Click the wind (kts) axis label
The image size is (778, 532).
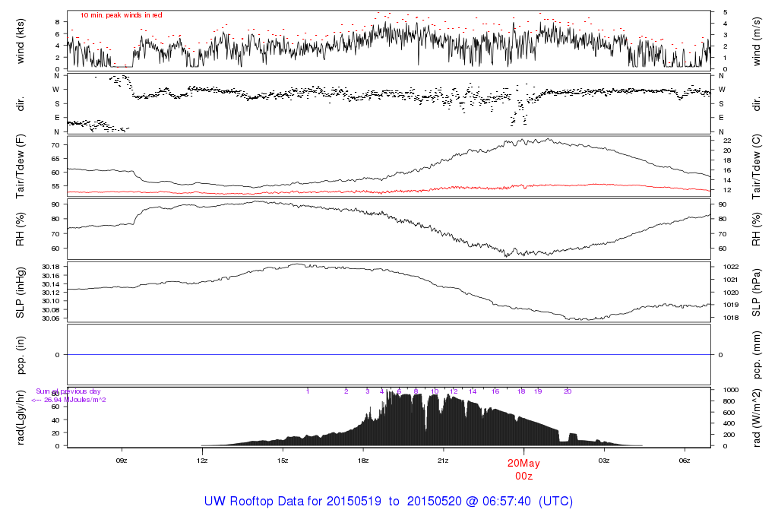(x=21, y=42)
